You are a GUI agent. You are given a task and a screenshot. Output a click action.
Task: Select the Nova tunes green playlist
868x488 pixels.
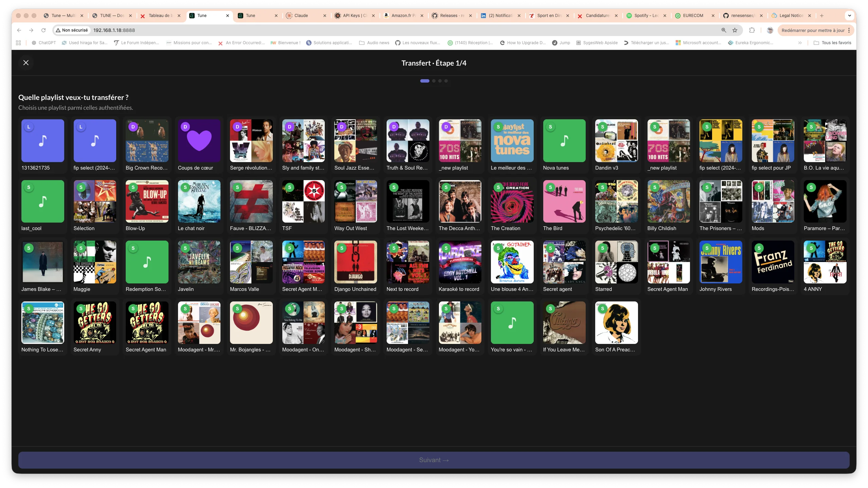[x=564, y=145]
